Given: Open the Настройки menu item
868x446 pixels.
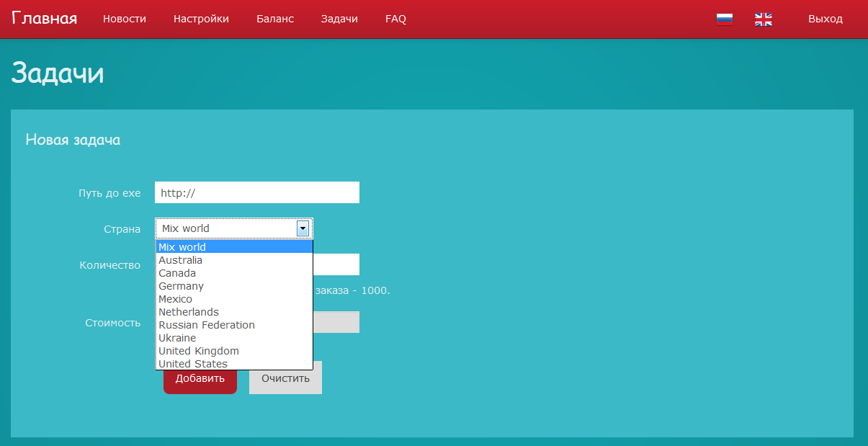Looking at the screenshot, I should point(201,19).
